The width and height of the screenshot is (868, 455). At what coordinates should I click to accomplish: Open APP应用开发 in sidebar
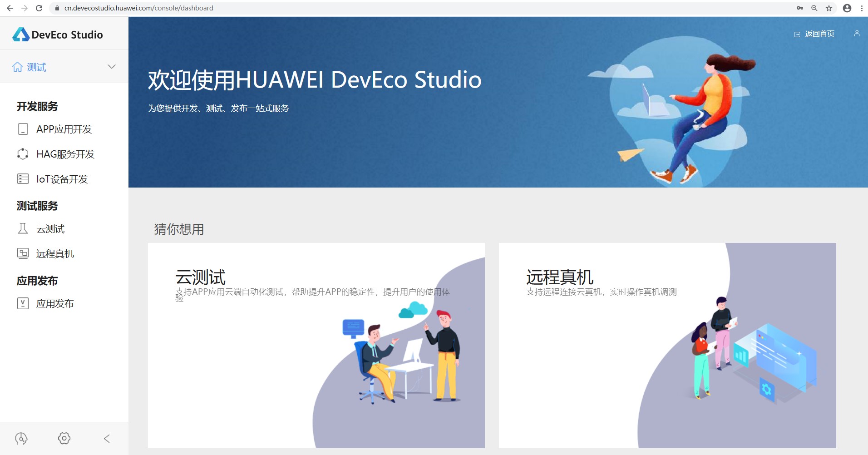pyautogui.click(x=64, y=129)
